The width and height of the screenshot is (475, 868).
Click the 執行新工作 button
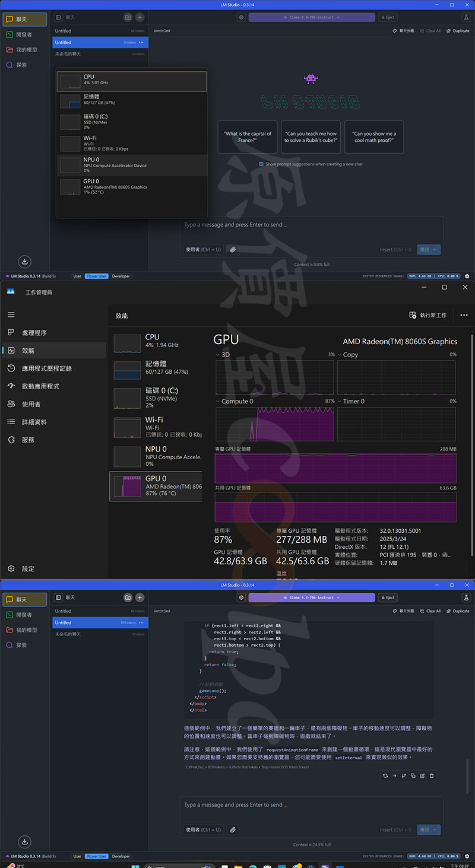coord(427,315)
